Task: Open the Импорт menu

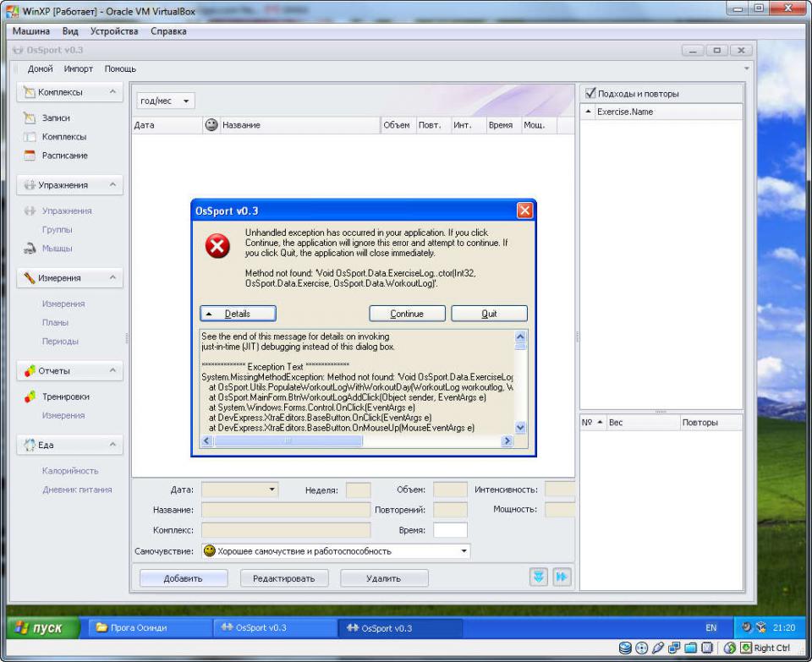Action: click(x=79, y=68)
